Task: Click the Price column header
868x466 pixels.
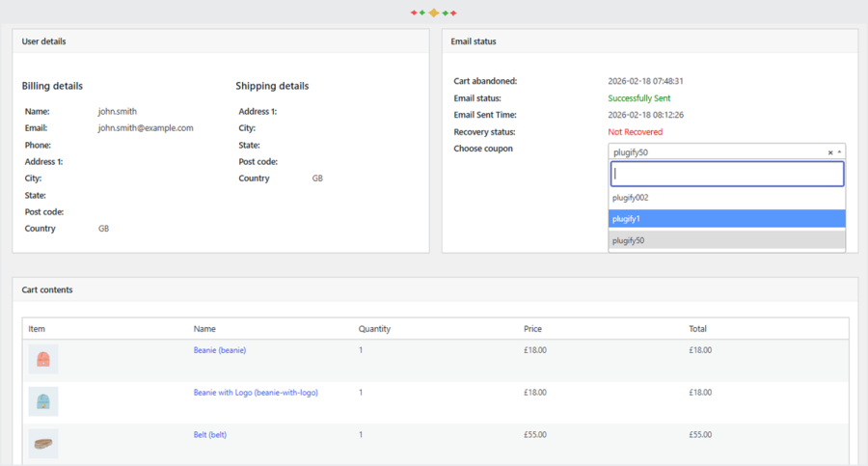Action: 532,329
